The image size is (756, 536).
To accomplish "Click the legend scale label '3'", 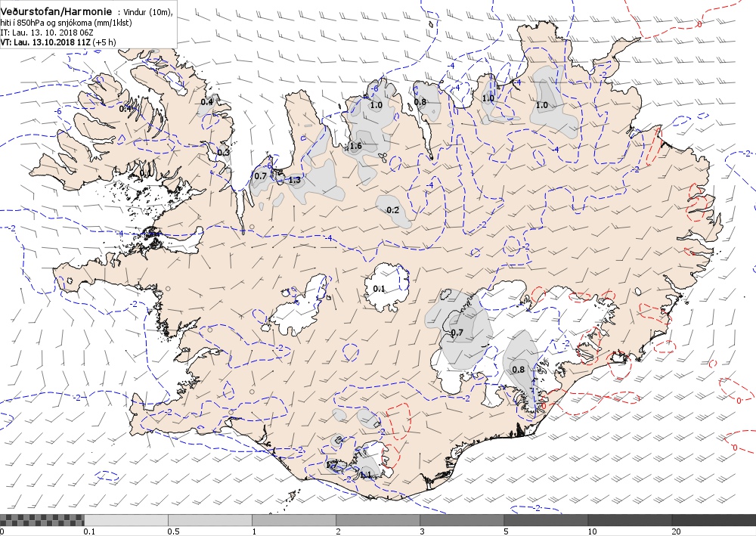I will pyautogui.click(x=422, y=531).
